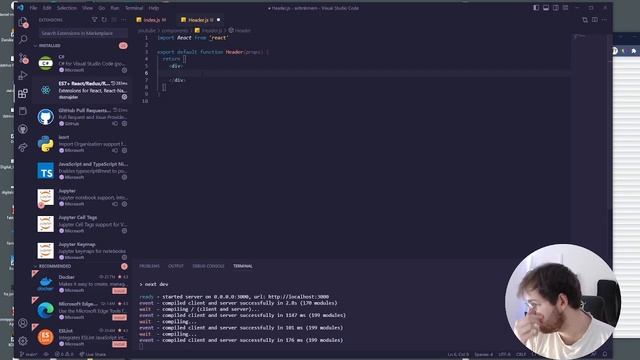This screenshot has width=640, height=360.
Task: Open manage gear for isort extension
Action: pyautogui.click(x=124, y=151)
